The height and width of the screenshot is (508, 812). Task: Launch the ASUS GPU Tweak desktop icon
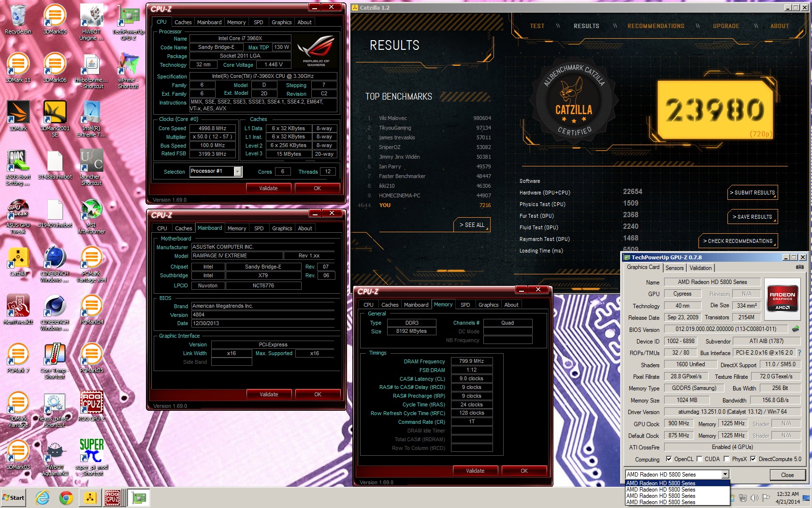pos(18,216)
